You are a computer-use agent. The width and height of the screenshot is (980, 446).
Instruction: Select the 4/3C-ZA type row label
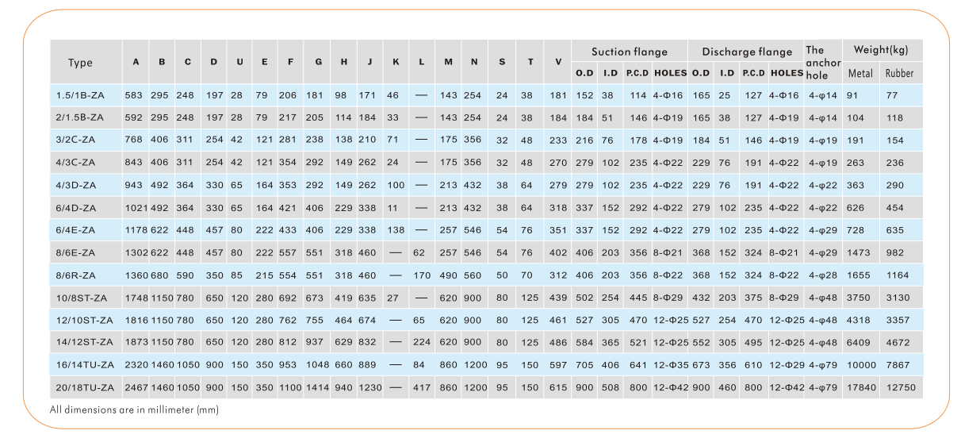(75, 163)
